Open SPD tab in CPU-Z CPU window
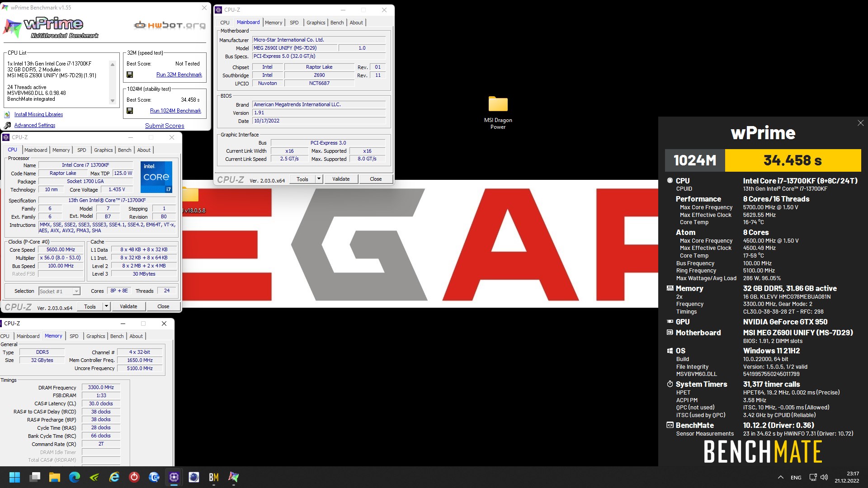 coord(81,150)
